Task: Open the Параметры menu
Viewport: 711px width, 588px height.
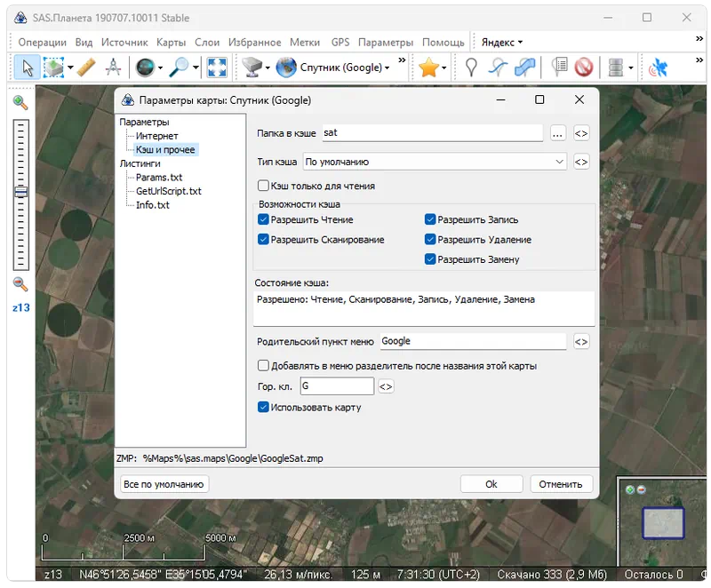Action: (386, 43)
